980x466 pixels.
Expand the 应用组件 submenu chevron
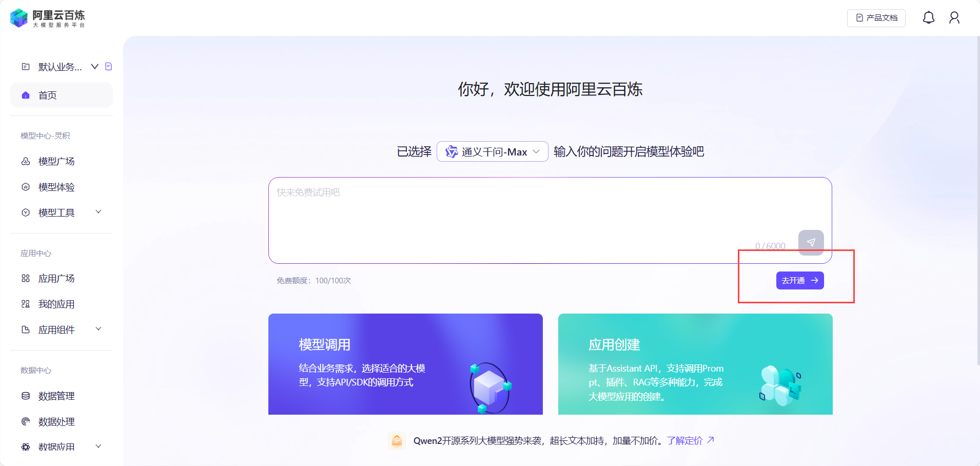[x=99, y=329]
